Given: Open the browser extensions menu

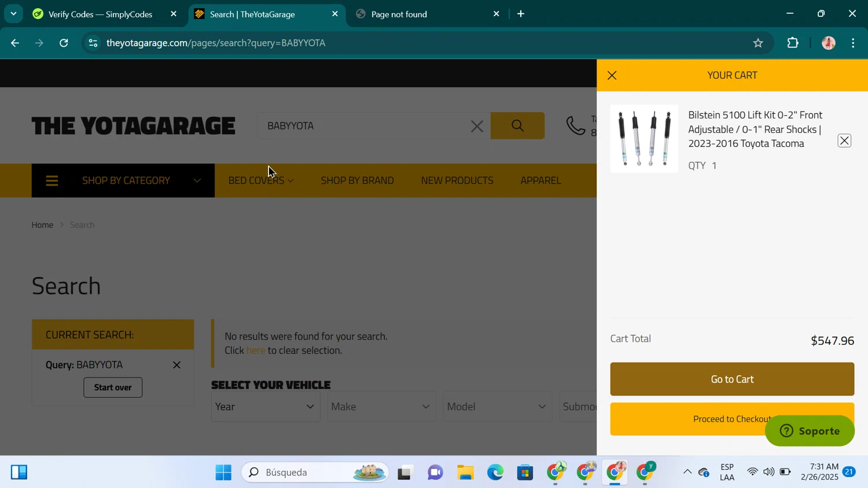Looking at the screenshot, I should 793,43.
